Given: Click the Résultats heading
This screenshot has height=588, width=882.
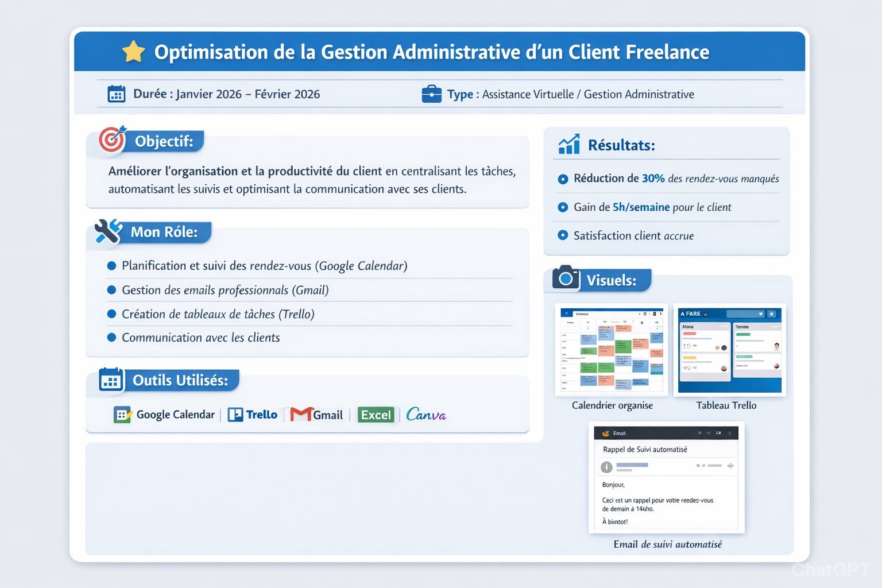Looking at the screenshot, I should [x=621, y=145].
